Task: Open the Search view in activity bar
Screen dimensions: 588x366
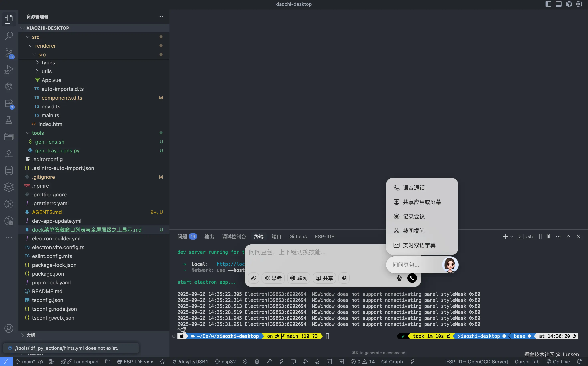Action: pos(9,36)
